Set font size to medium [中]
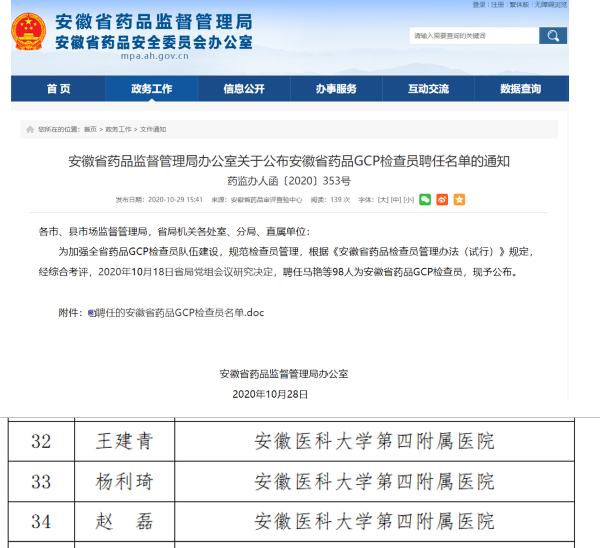Screen dimensions: 600x548 point(395,200)
